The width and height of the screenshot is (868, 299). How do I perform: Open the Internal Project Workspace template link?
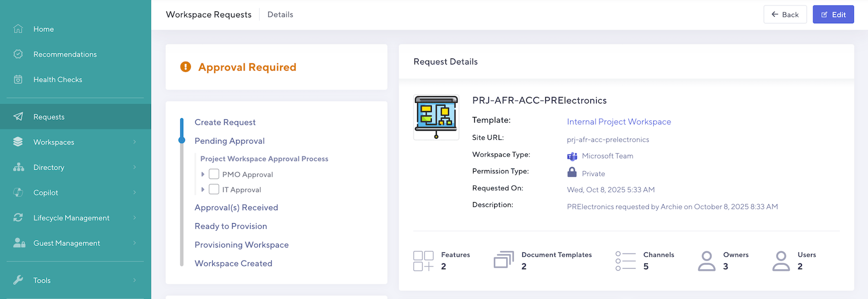[x=618, y=122]
